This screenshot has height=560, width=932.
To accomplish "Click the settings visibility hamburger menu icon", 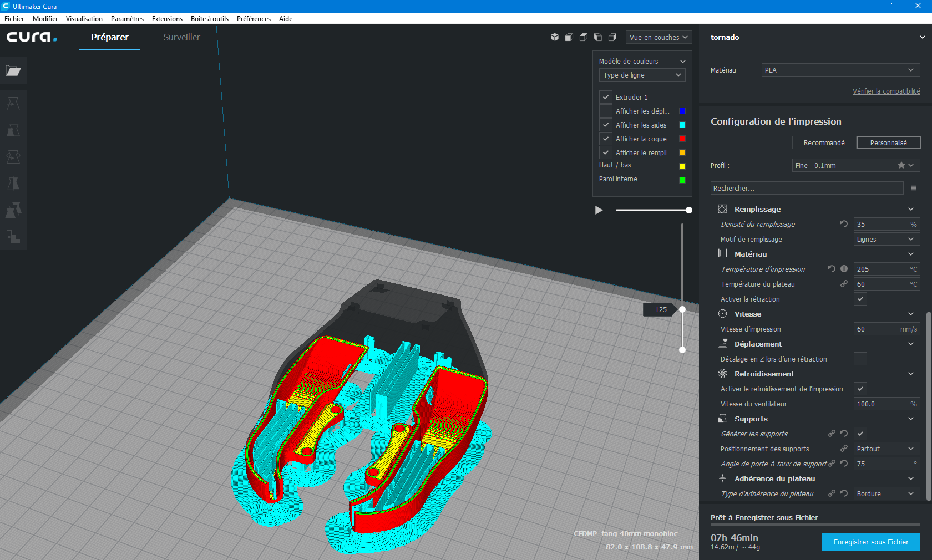I will point(914,189).
